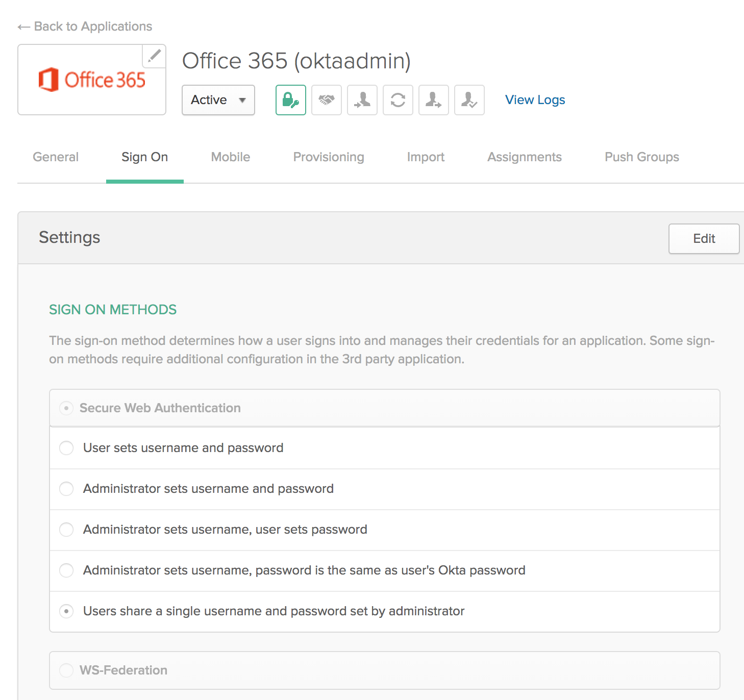Select Users share a single username option

[66, 611]
